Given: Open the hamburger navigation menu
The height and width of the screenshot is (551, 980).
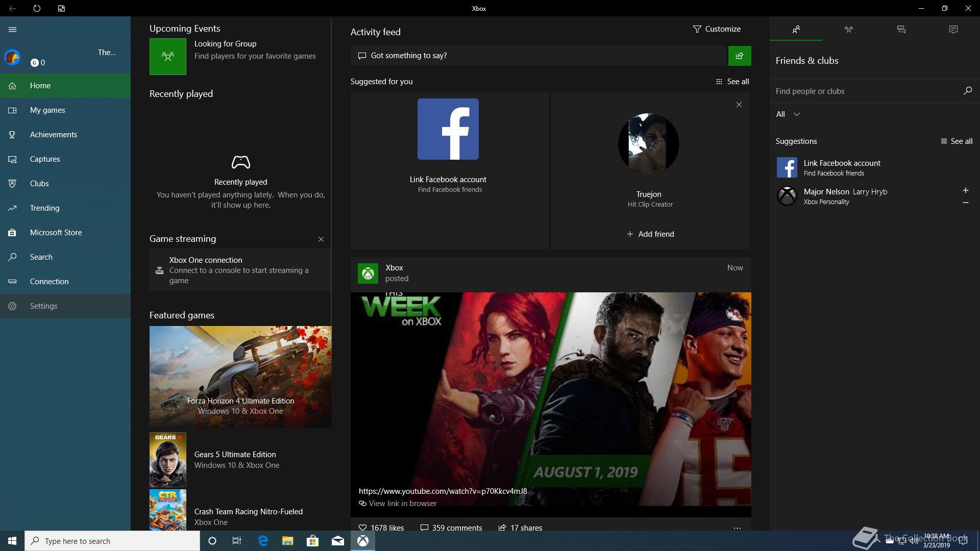Looking at the screenshot, I should [x=13, y=30].
